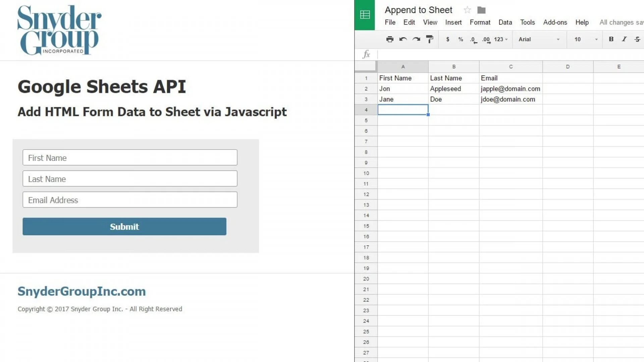Viewport: 644px width, 362px height.
Task: Click the formula bar input
Action: pos(511,54)
